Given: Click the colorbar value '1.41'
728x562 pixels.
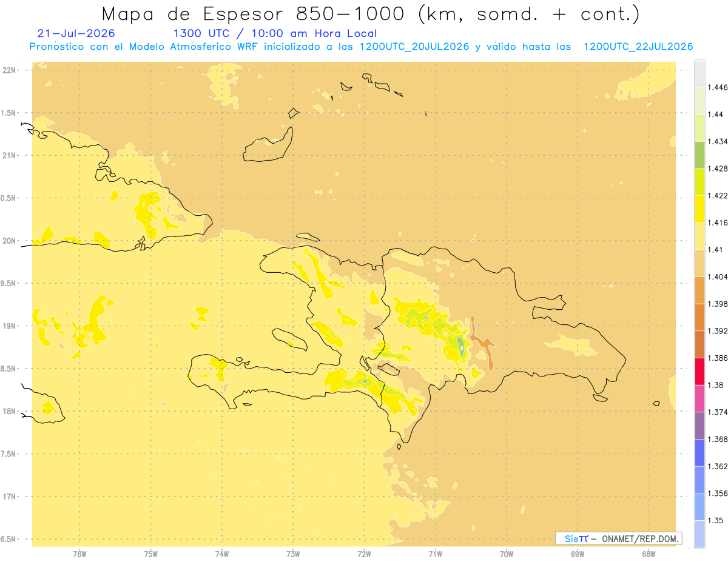Looking at the screenshot, I should 715,250.
